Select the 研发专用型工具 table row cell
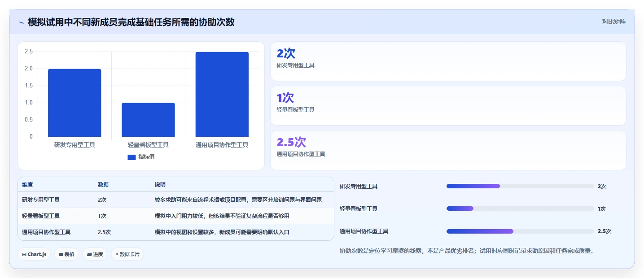 (41, 200)
